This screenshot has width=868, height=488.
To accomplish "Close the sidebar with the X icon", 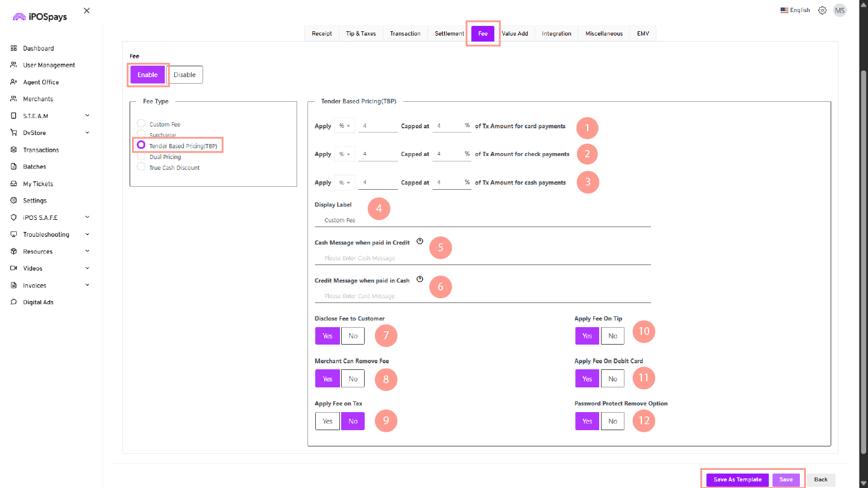I will [x=87, y=11].
